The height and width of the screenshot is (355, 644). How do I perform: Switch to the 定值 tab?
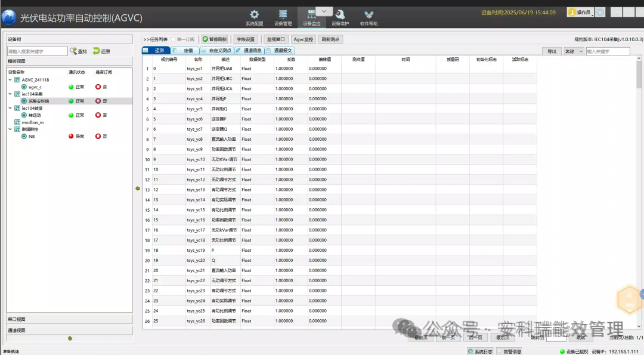[x=185, y=51]
